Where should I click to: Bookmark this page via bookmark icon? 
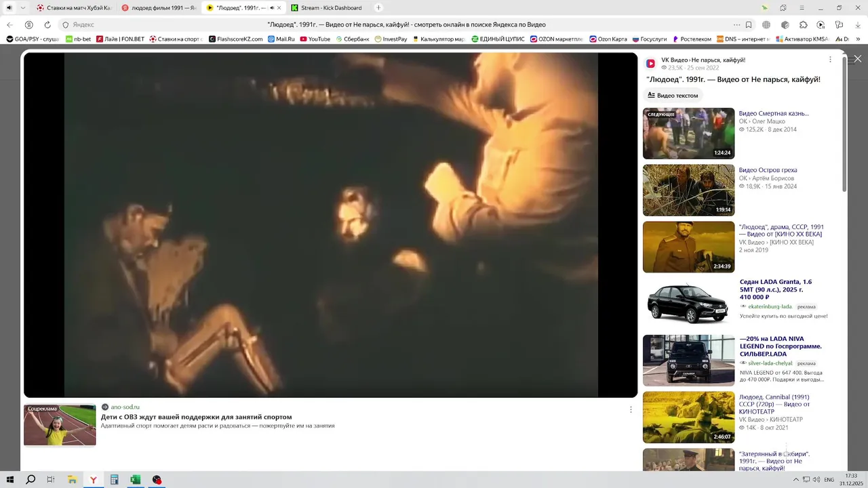[x=749, y=25]
